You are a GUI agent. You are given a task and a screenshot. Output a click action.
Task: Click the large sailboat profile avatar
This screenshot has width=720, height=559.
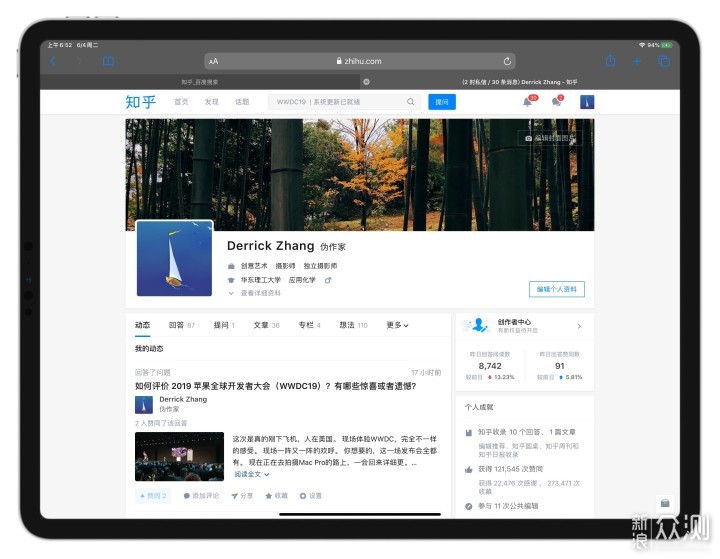174,258
